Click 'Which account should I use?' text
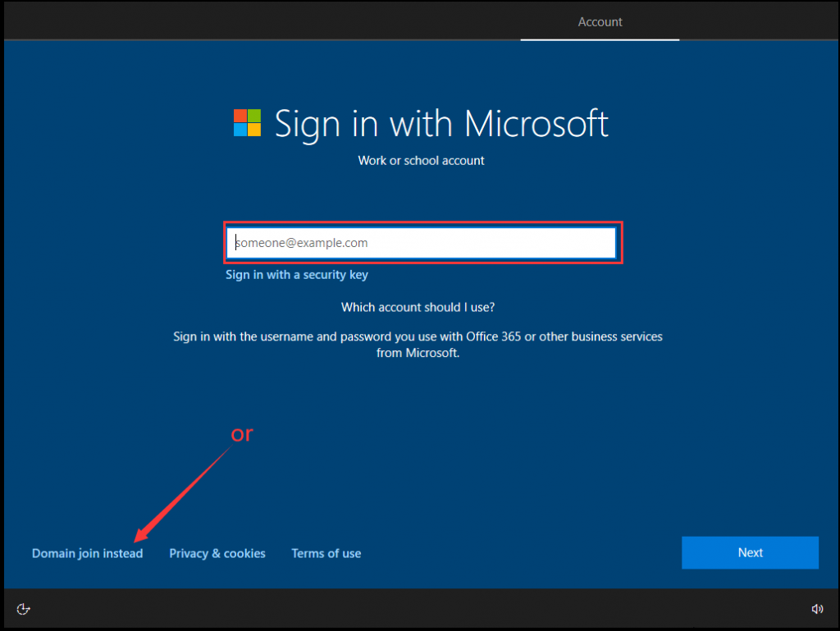The width and height of the screenshot is (840, 631). coord(418,308)
